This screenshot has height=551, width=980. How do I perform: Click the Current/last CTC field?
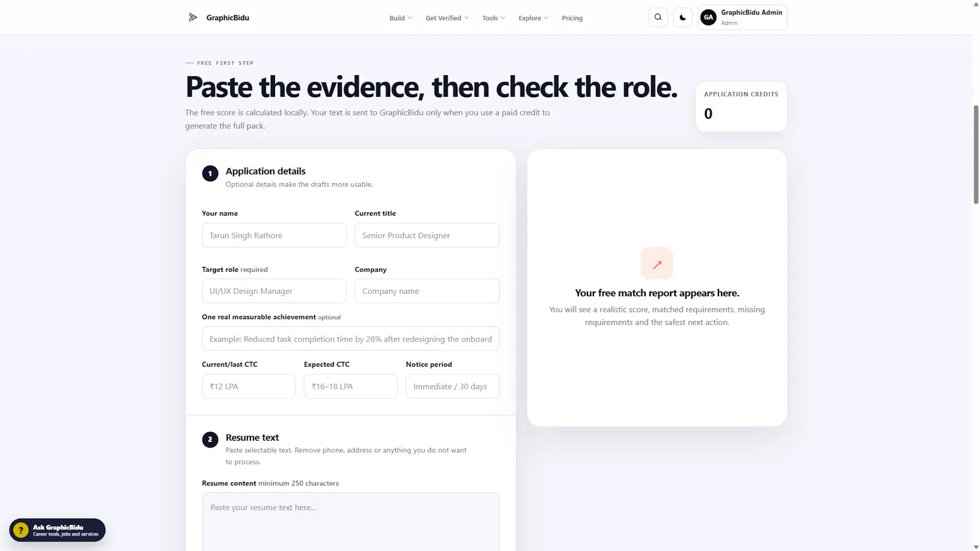[249, 386]
